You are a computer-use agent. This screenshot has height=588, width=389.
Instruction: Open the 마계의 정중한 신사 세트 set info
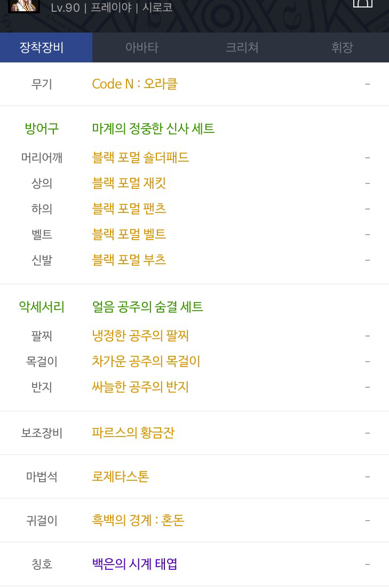click(x=153, y=129)
